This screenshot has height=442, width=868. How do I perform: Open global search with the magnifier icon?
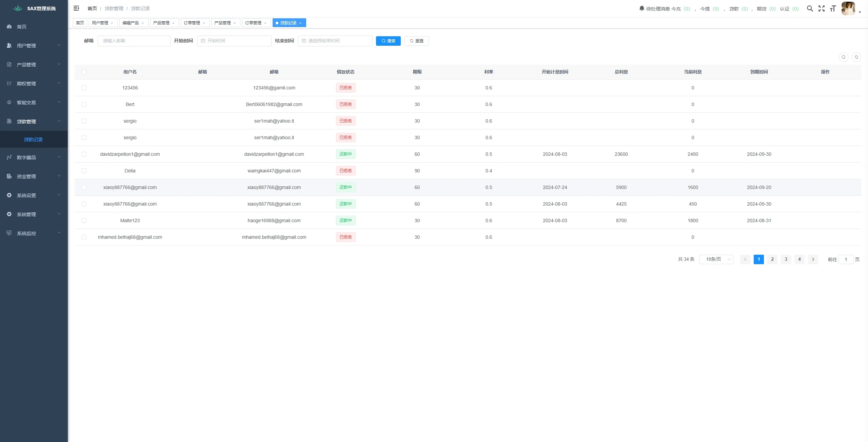[x=810, y=8]
